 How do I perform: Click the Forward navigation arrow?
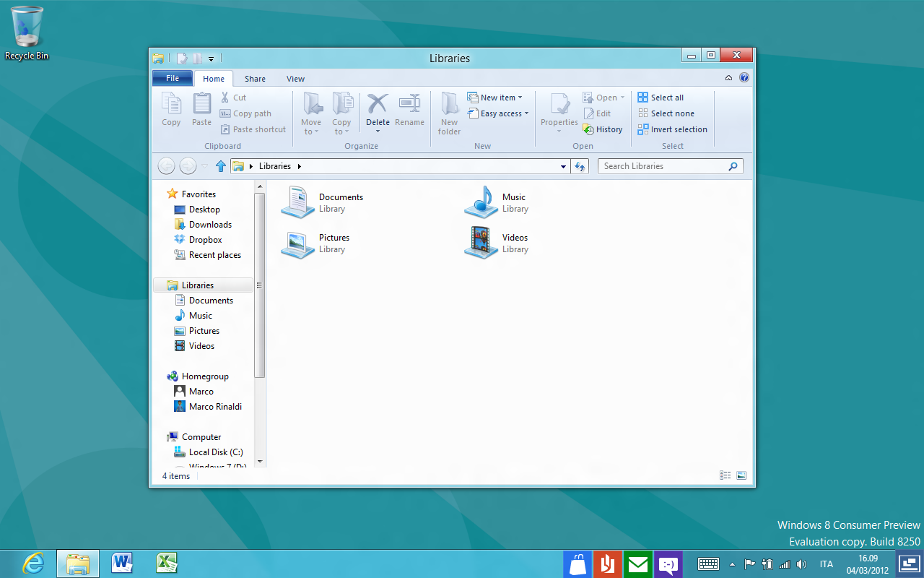tap(188, 166)
